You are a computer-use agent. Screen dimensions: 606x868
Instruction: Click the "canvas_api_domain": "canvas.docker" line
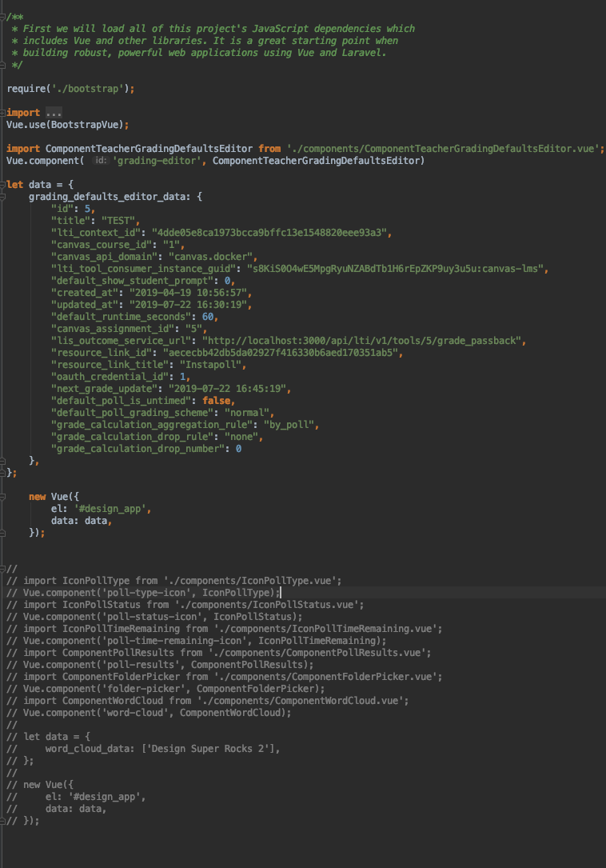pyautogui.click(x=153, y=257)
